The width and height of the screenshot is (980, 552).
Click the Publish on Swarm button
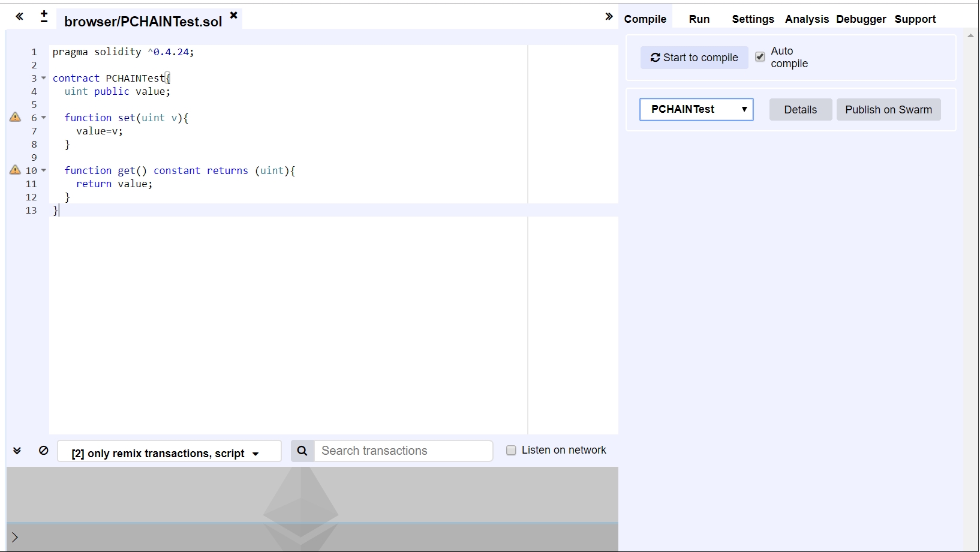point(888,110)
